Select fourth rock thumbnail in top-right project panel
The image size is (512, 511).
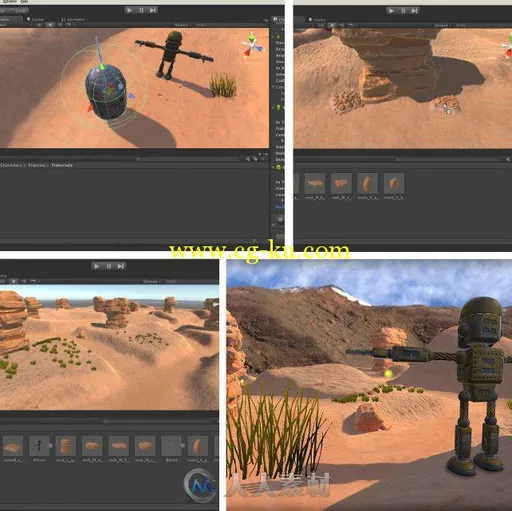pos(394,183)
